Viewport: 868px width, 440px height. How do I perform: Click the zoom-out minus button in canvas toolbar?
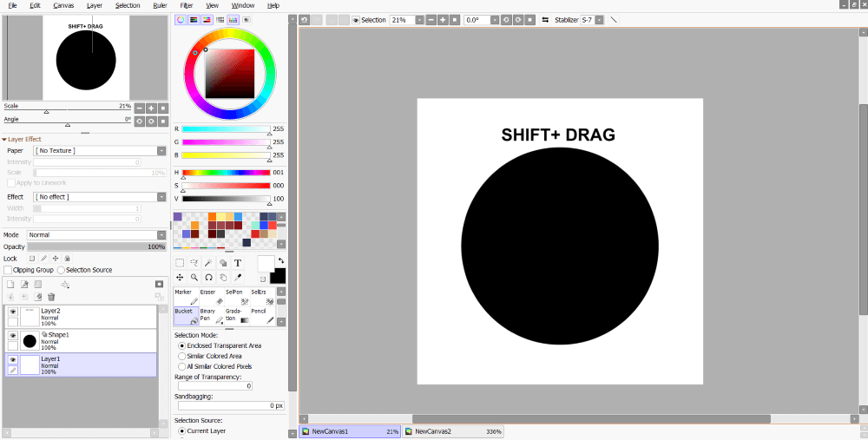(x=431, y=20)
